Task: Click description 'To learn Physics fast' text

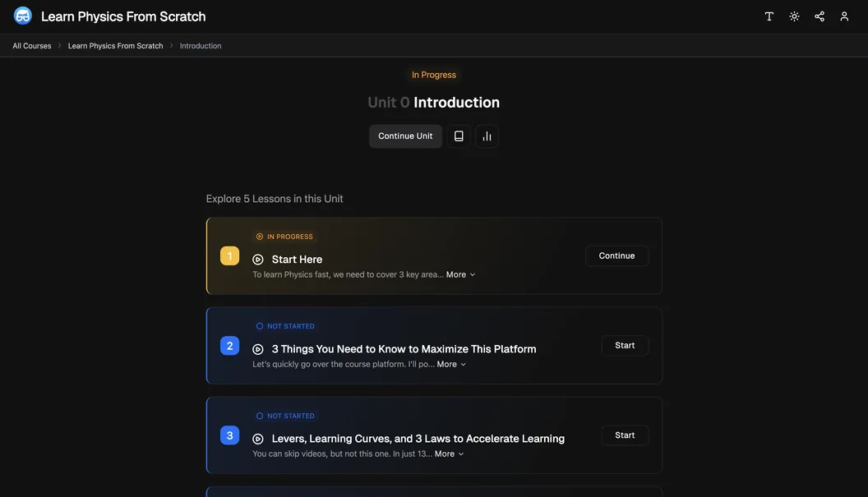Action: pos(349,274)
